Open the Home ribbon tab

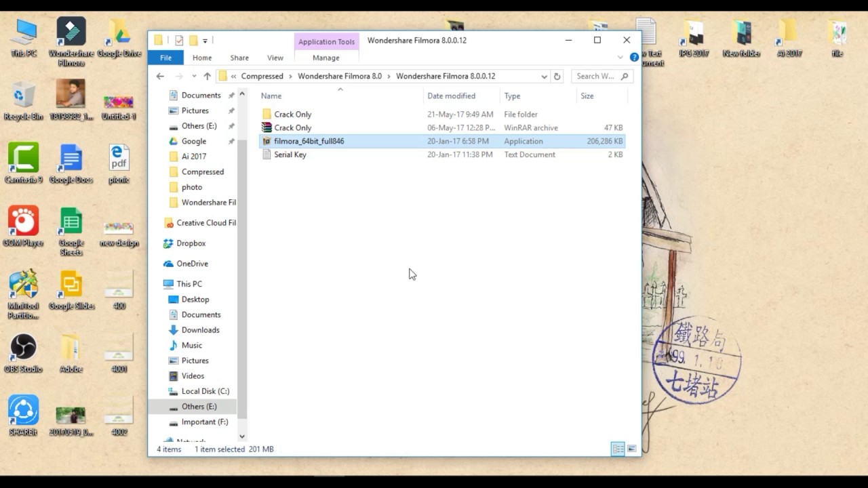tap(202, 58)
